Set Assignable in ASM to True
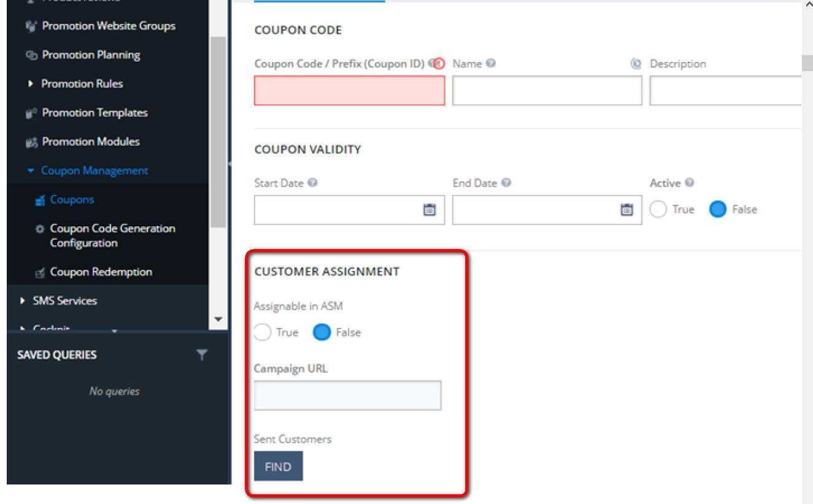The width and height of the screenshot is (813, 504). click(263, 332)
